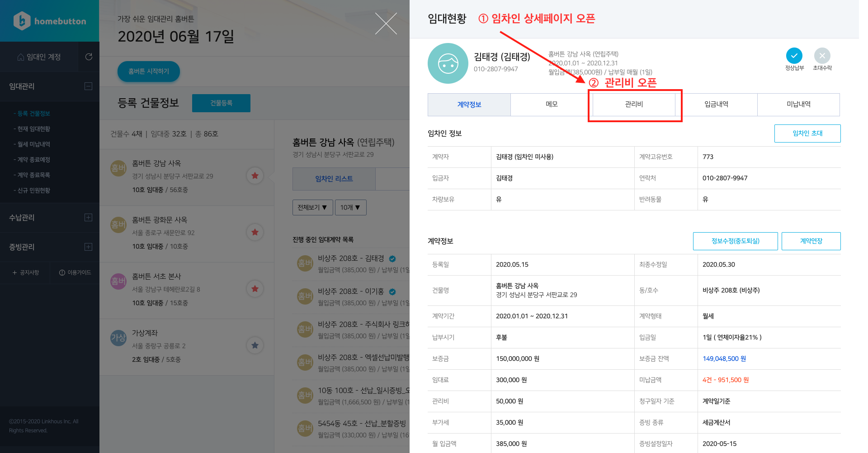Image resolution: width=868 pixels, height=453 pixels.
Task: Close the overlay with the X icon
Action: tap(386, 24)
